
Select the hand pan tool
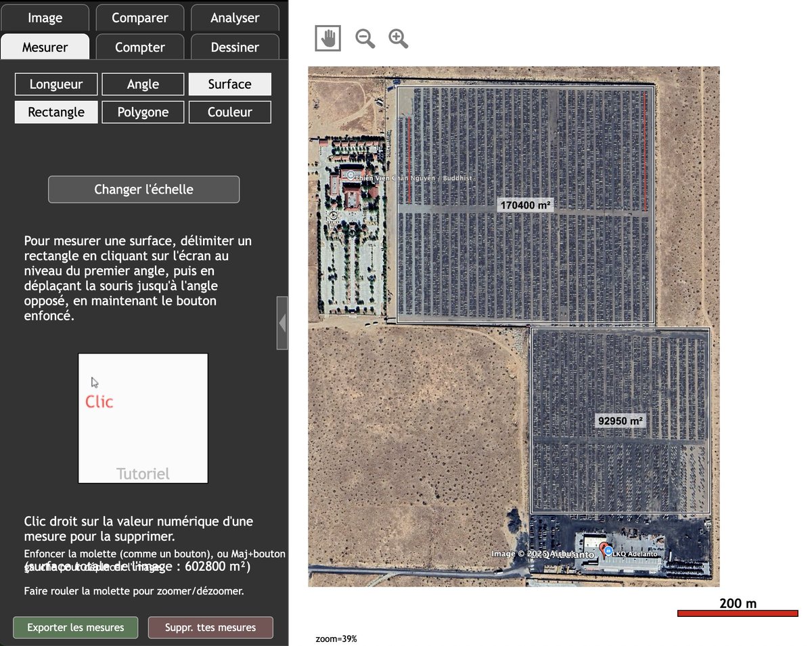(x=328, y=39)
